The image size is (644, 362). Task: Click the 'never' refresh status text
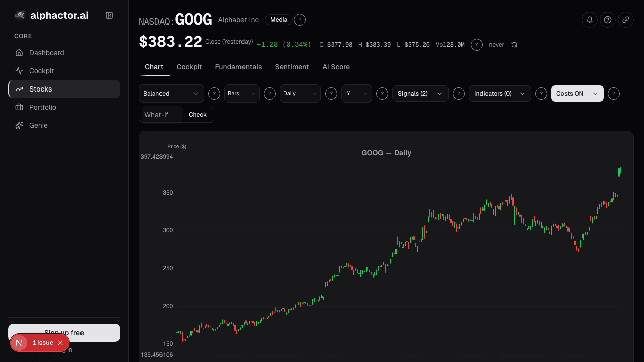pos(496,45)
